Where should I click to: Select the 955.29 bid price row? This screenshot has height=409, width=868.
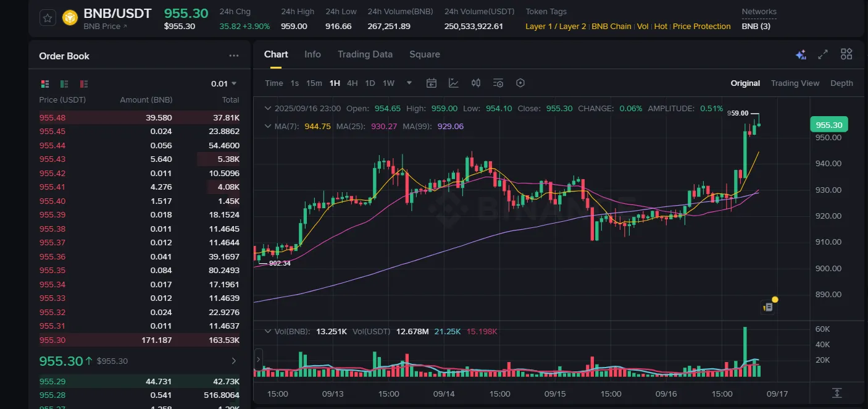139,381
